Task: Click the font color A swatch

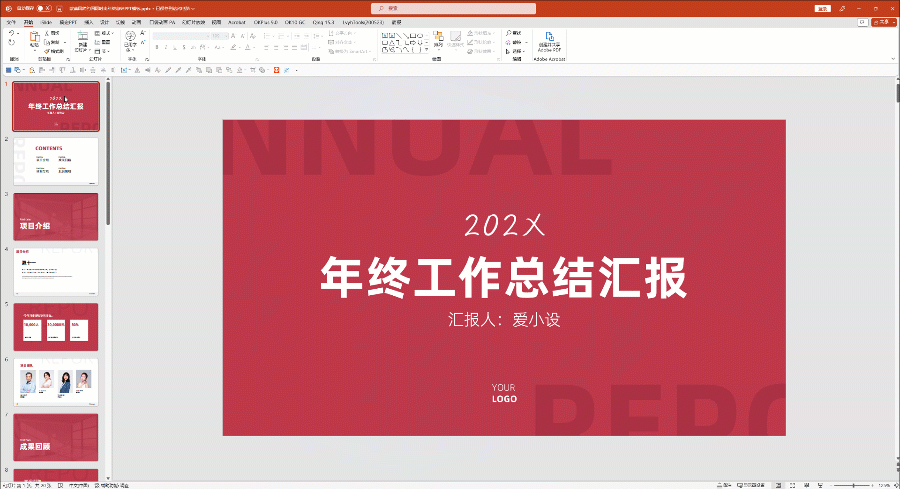Action: pyautogui.click(x=247, y=47)
